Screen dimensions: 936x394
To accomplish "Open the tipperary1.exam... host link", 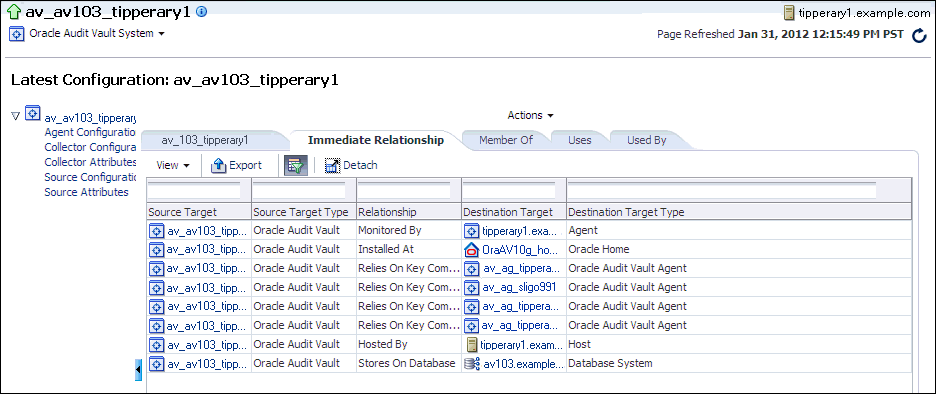I will click(x=522, y=344).
